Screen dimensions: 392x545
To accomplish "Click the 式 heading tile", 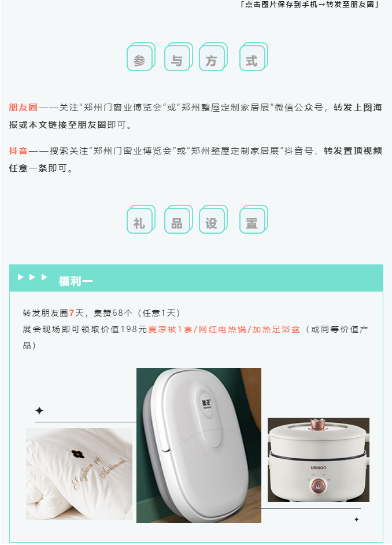I will click(253, 57).
